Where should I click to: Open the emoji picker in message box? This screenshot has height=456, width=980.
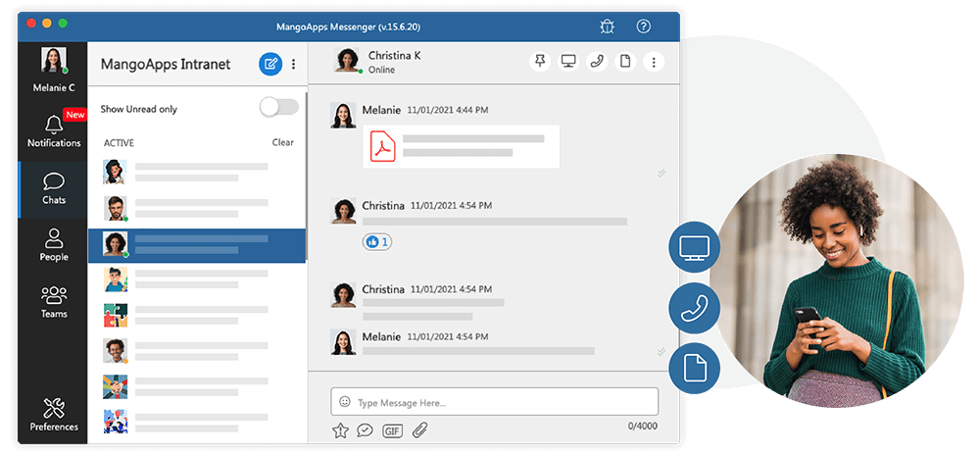(344, 402)
